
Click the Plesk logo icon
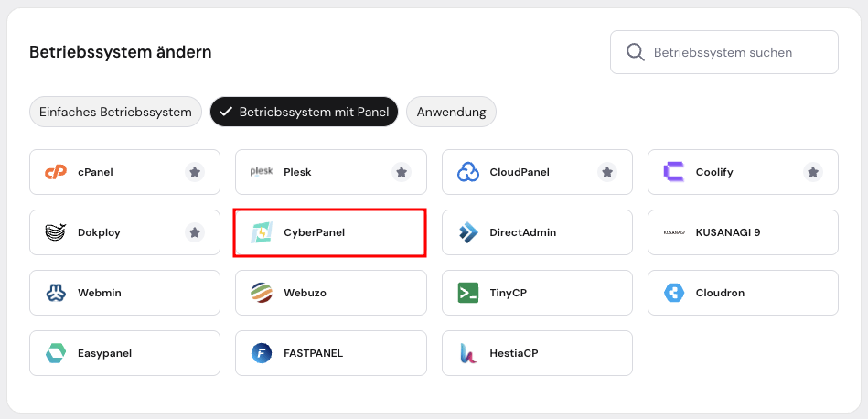tap(262, 172)
